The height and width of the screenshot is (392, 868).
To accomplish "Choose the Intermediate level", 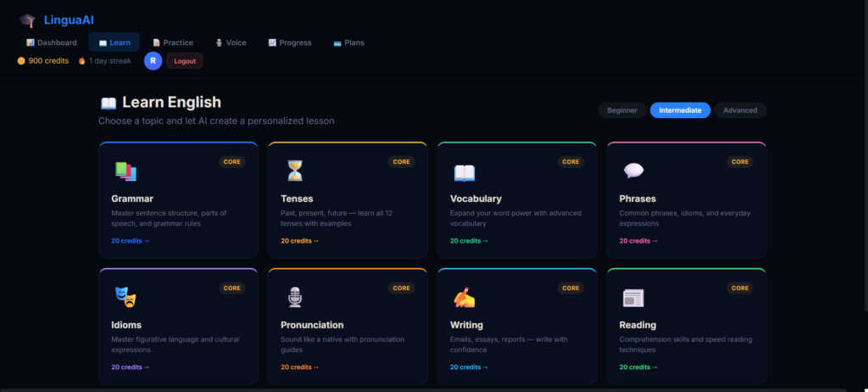I will click(x=681, y=110).
